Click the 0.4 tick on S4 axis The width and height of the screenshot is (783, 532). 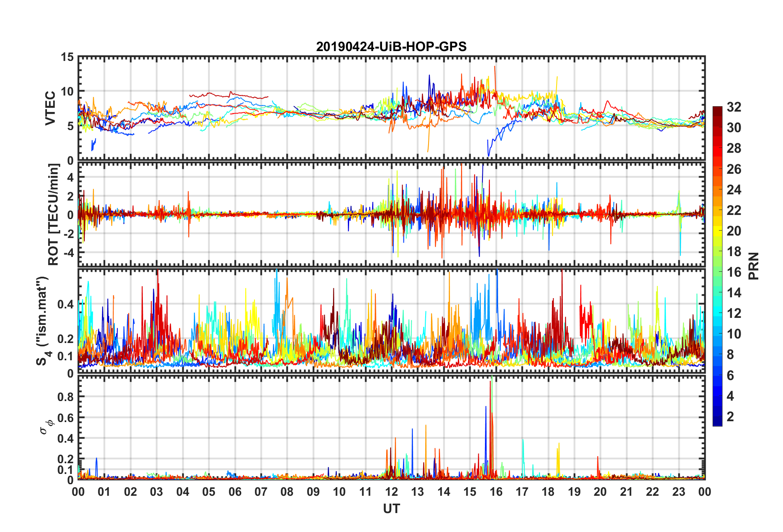point(66,304)
